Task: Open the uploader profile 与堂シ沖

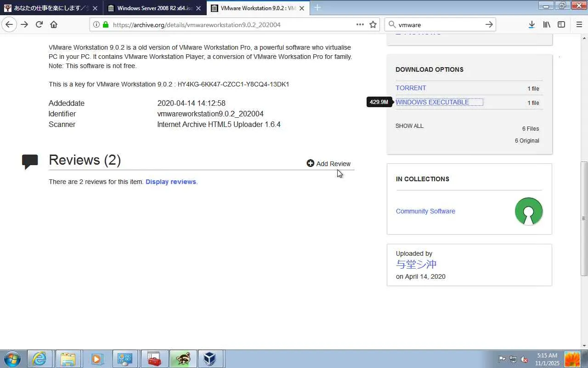Action: (x=416, y=264)
